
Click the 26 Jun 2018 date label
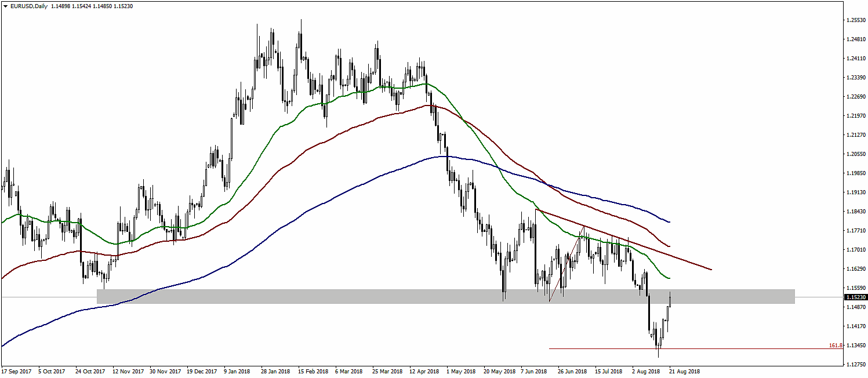pos(572,372)
